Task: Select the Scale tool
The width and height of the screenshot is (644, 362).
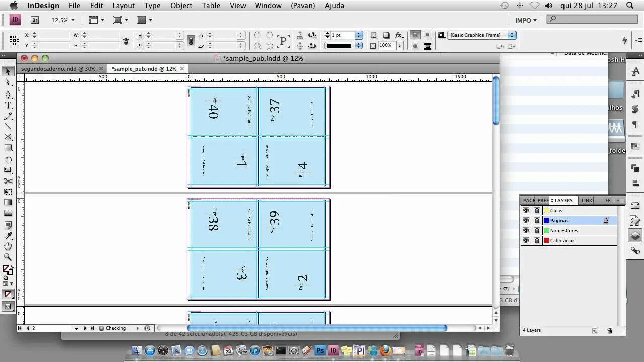Action: tap(8, 170)
